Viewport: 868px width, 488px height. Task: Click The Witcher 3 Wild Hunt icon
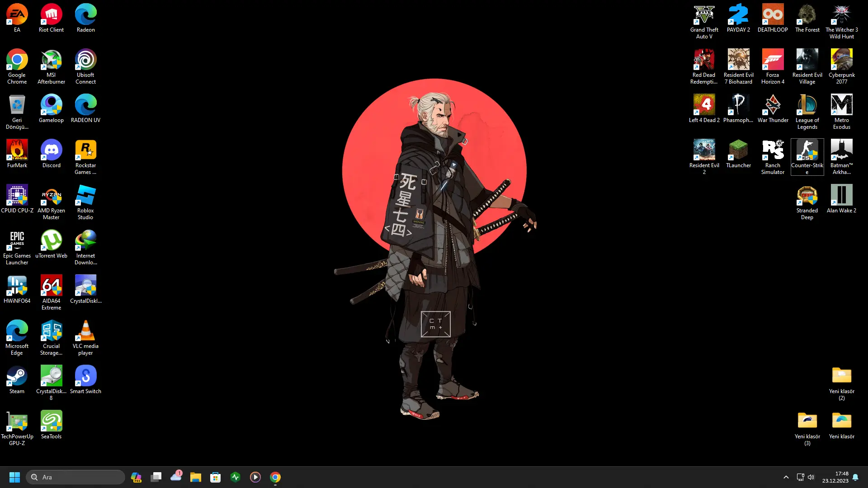pyautogui.click(x=841, y=21)
